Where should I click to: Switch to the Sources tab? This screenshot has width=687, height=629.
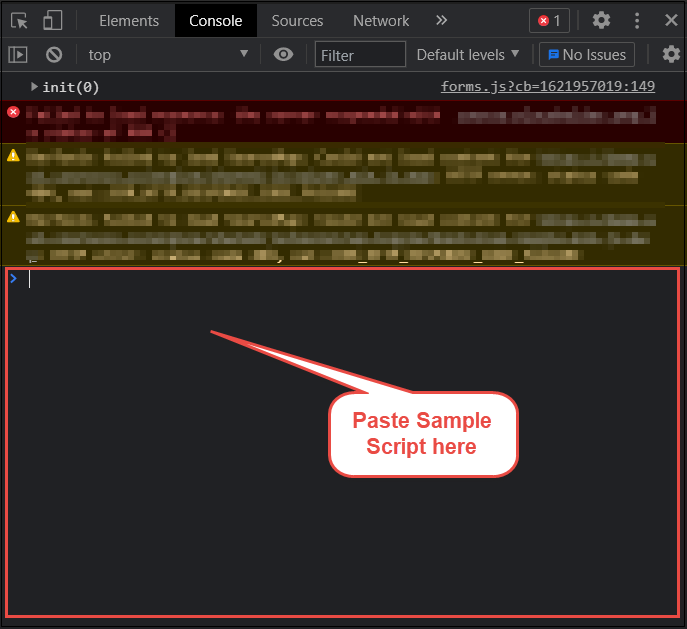[x=297, y=20]
